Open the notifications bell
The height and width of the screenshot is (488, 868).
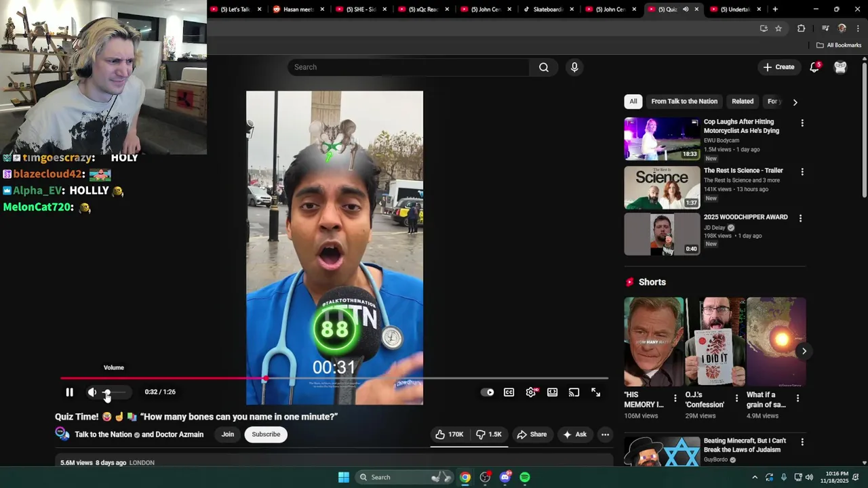[x=815, y=67]
